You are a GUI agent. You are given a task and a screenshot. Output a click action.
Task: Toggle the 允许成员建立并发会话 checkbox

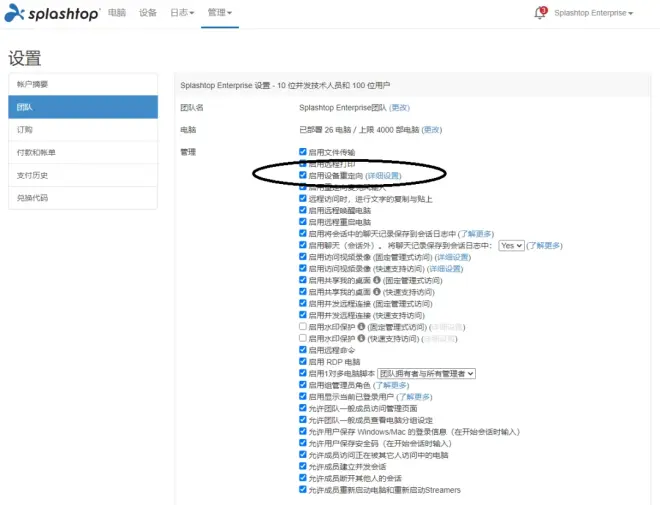click(x=303, y=466)
